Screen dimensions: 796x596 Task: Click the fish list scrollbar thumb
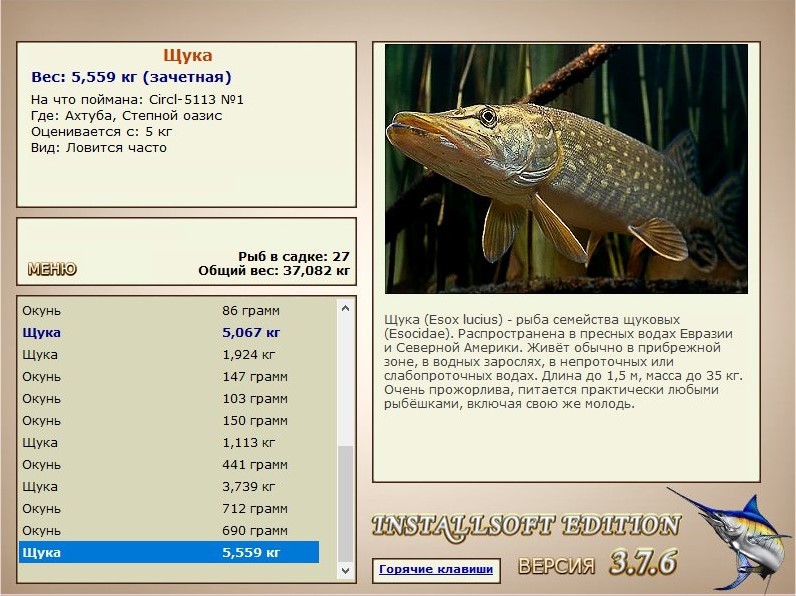pyautogui.click(x=345, y=504)
